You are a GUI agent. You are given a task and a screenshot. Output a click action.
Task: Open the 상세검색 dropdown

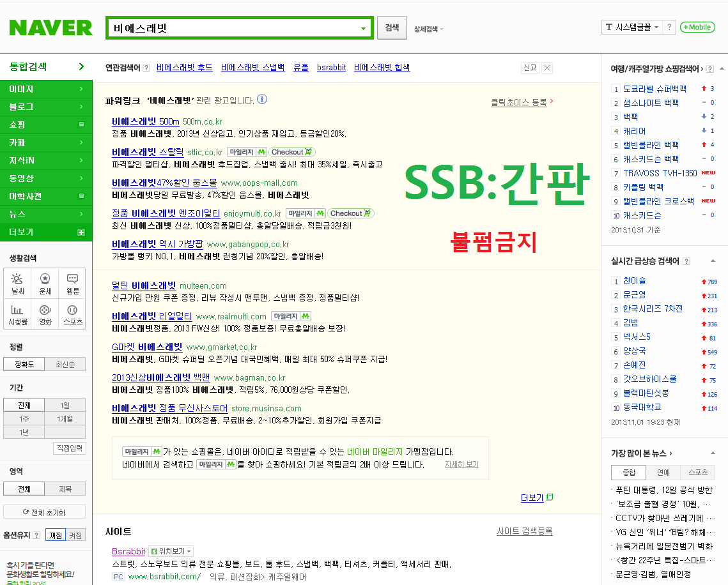pos(428,29)
